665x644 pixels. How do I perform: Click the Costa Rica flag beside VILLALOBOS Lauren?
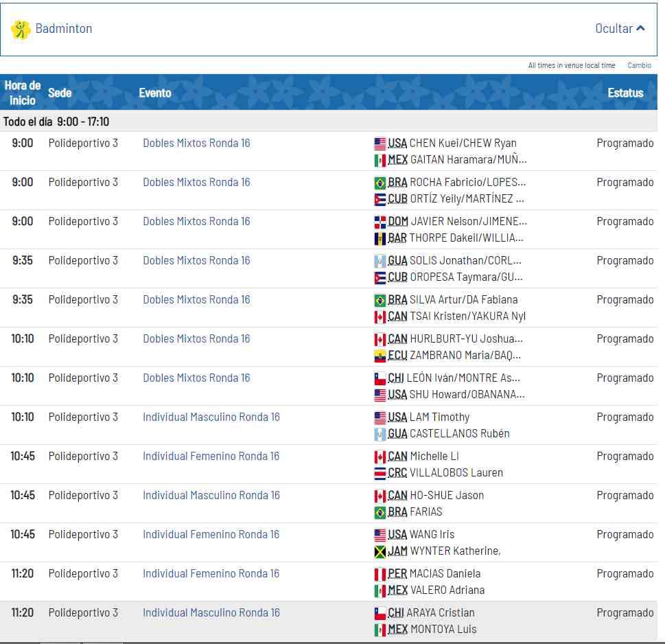point(380,473)
